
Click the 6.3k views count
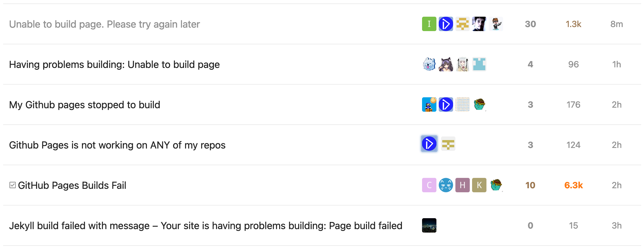click(573, 185)
